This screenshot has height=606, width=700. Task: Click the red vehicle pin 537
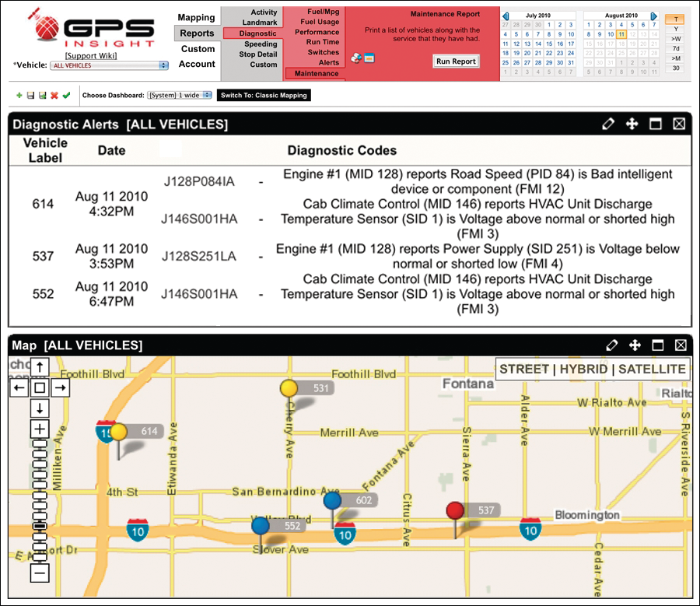(x=455, y=511)
